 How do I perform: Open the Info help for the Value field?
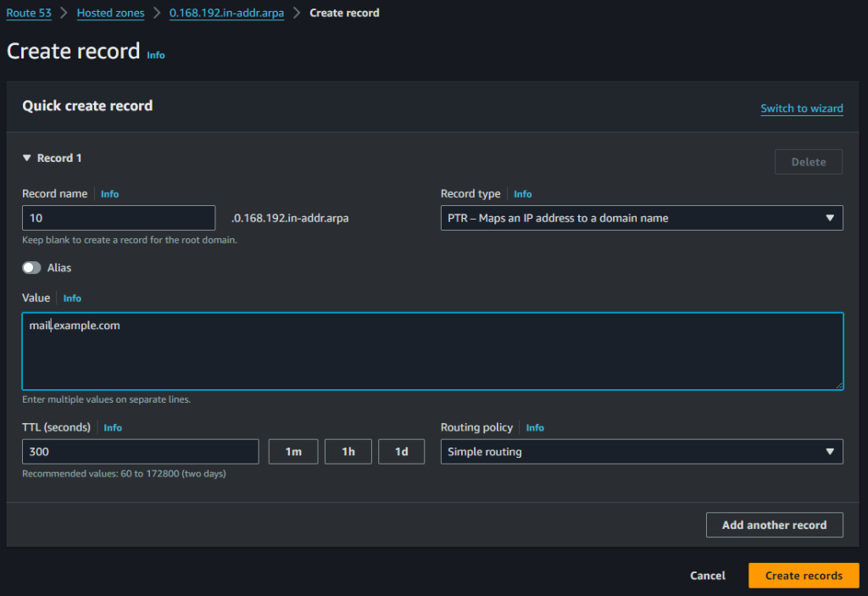[71, 298]
